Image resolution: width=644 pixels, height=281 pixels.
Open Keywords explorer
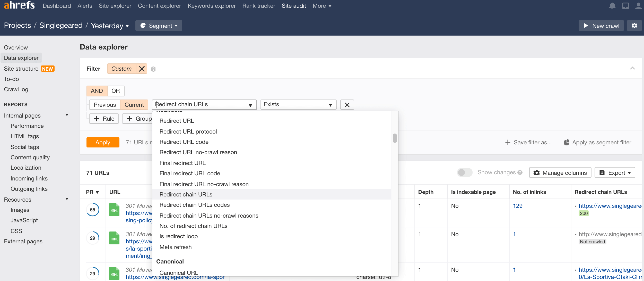212,6
